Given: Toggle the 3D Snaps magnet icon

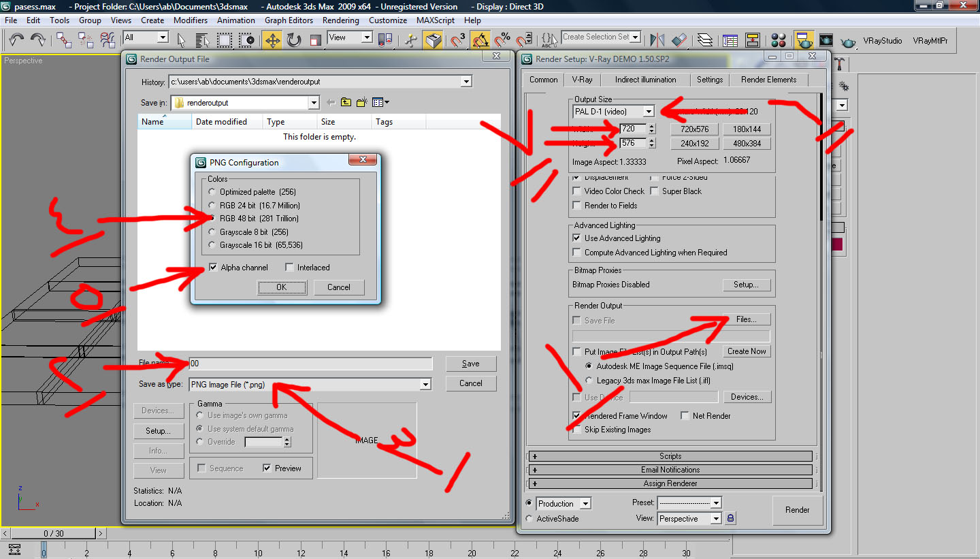Looking at the screenshot, I should pos(459,40).
